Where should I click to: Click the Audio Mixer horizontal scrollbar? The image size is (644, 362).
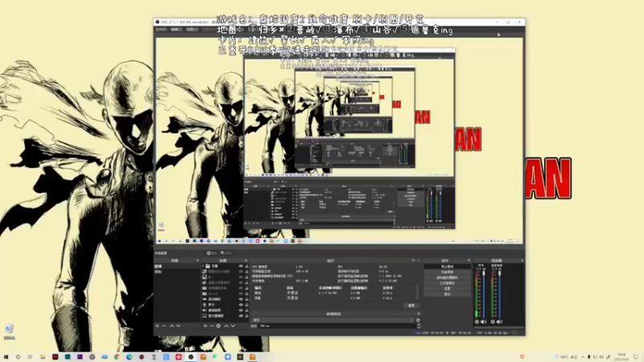(498, 327)
